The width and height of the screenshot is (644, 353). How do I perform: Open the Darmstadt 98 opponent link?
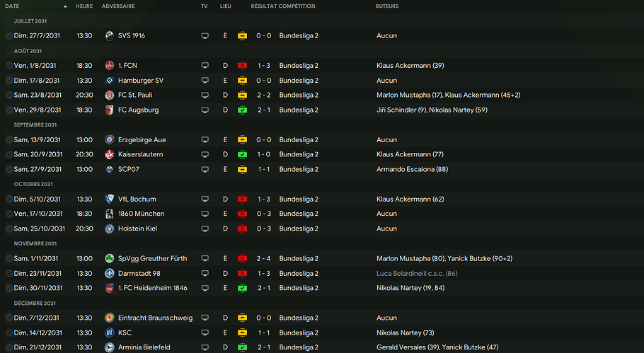(x=139, y=273)
